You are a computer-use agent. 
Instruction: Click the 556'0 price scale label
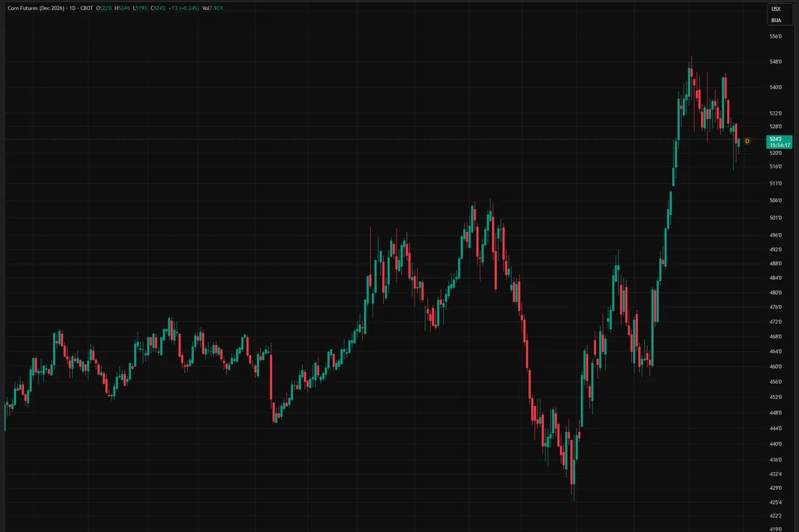775,37
